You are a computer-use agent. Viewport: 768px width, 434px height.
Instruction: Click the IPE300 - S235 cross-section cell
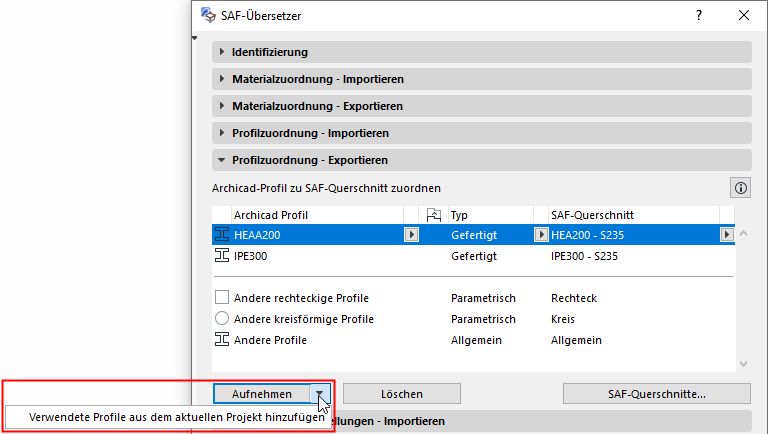click(584, 256)
